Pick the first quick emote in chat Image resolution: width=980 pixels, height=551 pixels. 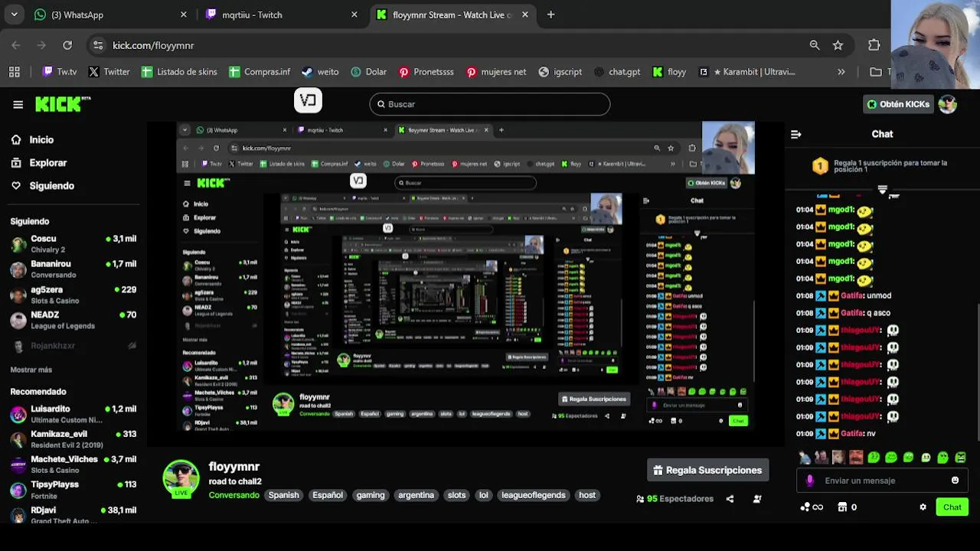805,458
